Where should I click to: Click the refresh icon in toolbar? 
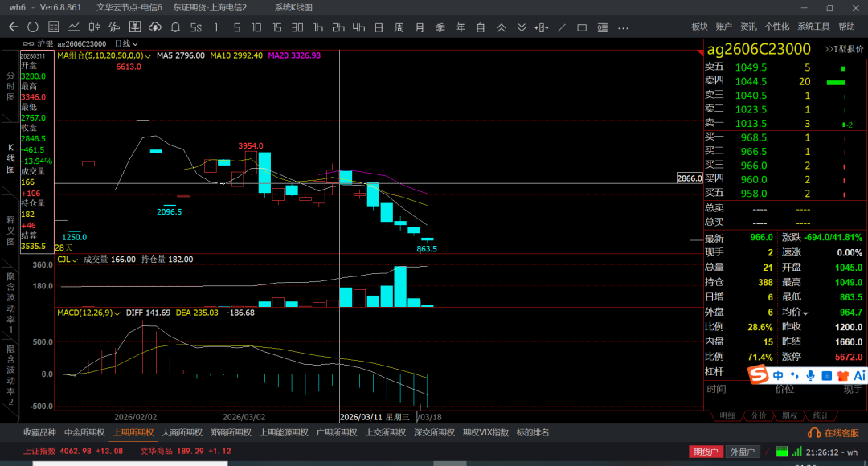pos(32,27)
